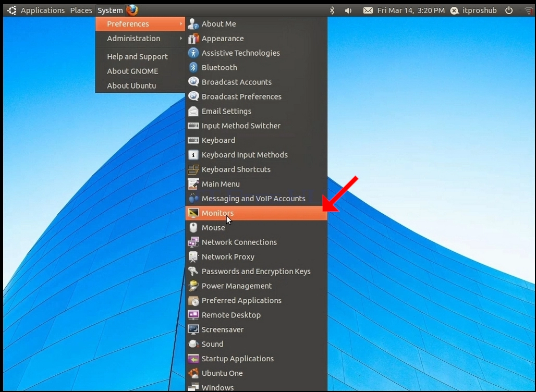Expand the Administration submenu

coord(140,39)
